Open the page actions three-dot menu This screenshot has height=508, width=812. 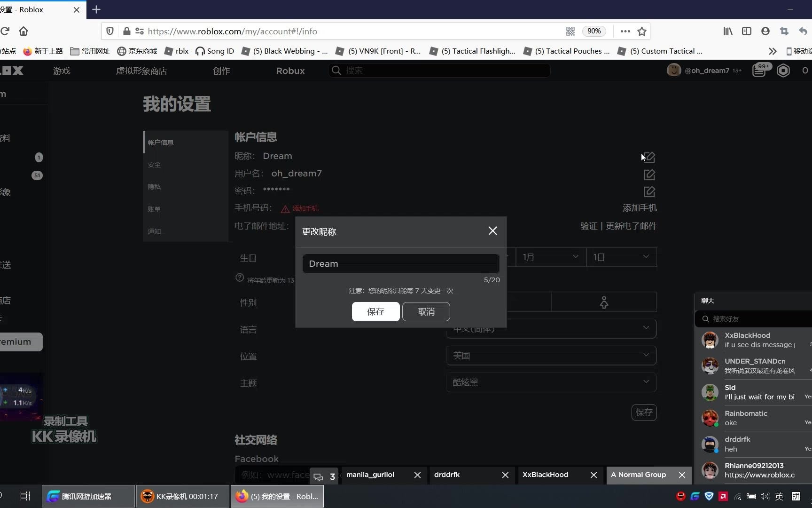(x=625, y=31)
